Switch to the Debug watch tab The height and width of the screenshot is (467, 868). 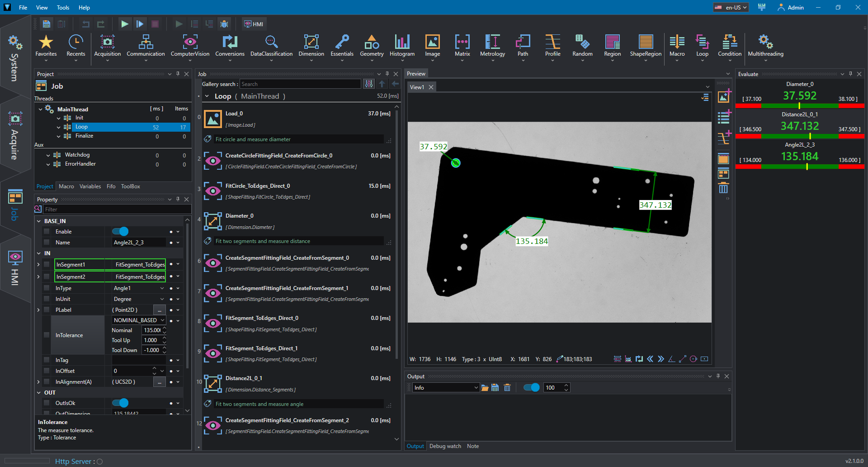pyautogui.click(x=445, y=446)
